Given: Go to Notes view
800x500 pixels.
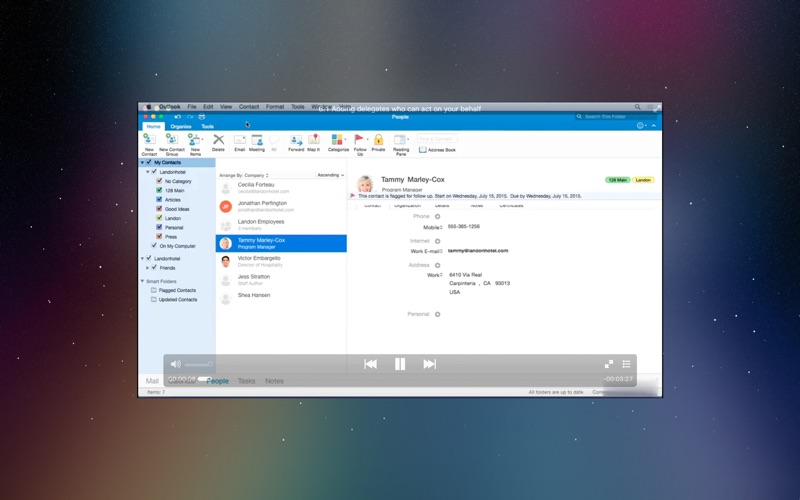Looking at the screenshot, I should click(x=274, y=381).
